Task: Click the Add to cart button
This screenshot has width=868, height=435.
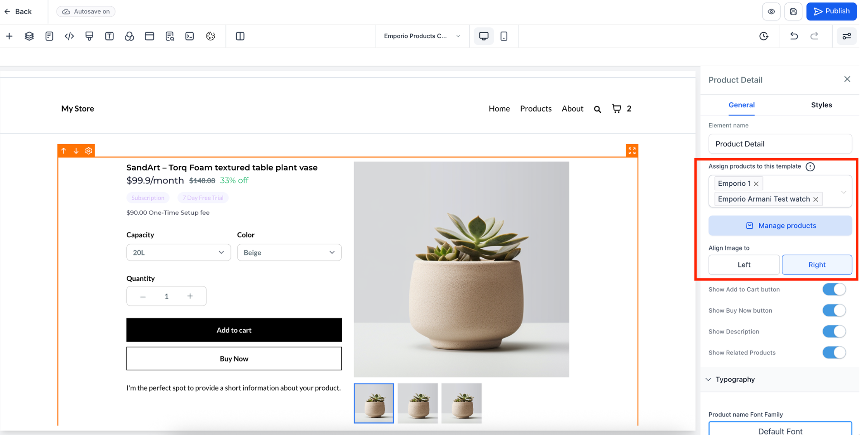Action: (234, 330)
